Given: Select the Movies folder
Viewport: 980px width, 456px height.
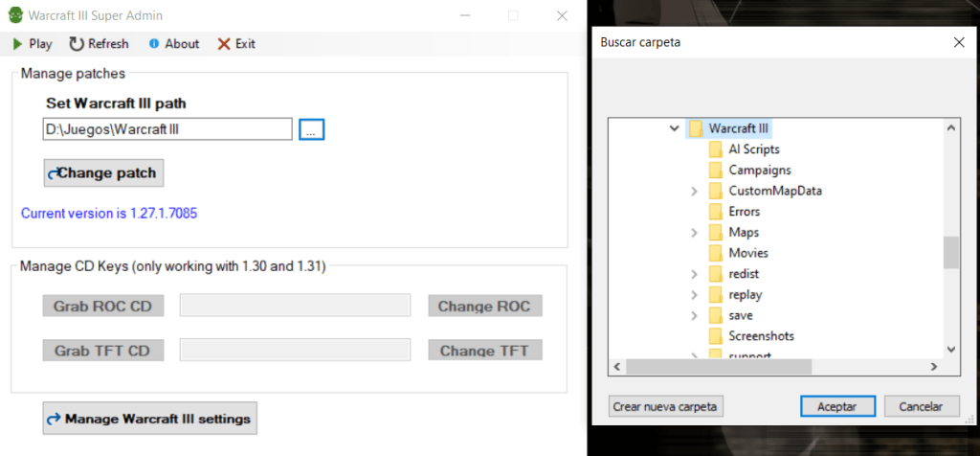Looking at the screenshot, I should click(x=748, y=253).
